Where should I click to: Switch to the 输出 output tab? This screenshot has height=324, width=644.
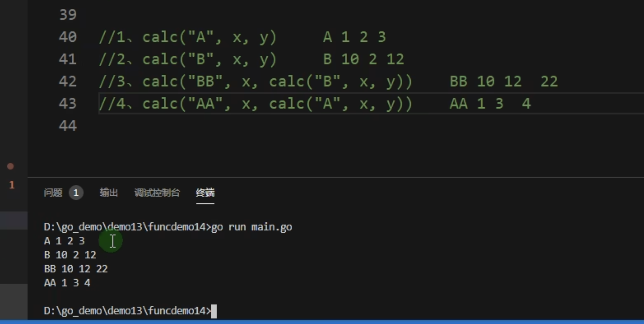point(108,193)
